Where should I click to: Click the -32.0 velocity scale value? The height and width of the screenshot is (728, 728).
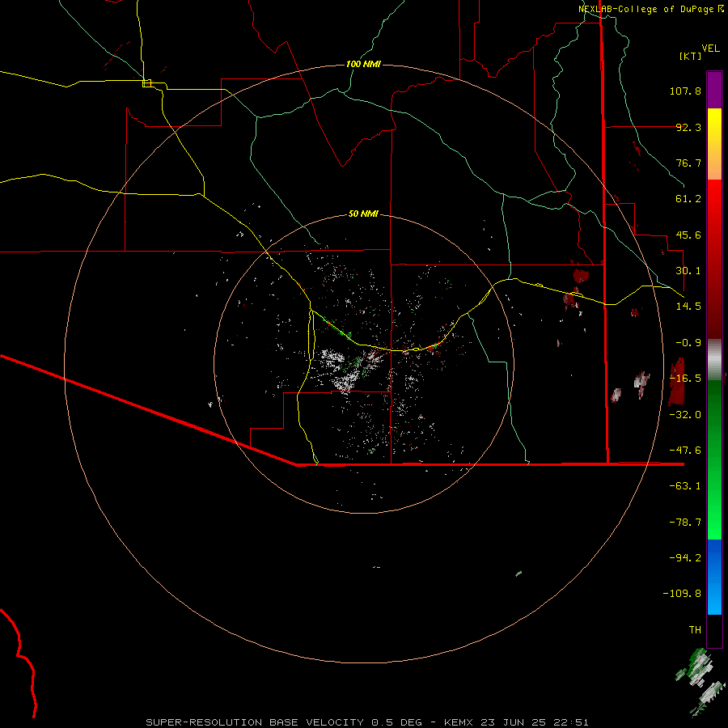[x=685, y=415]
